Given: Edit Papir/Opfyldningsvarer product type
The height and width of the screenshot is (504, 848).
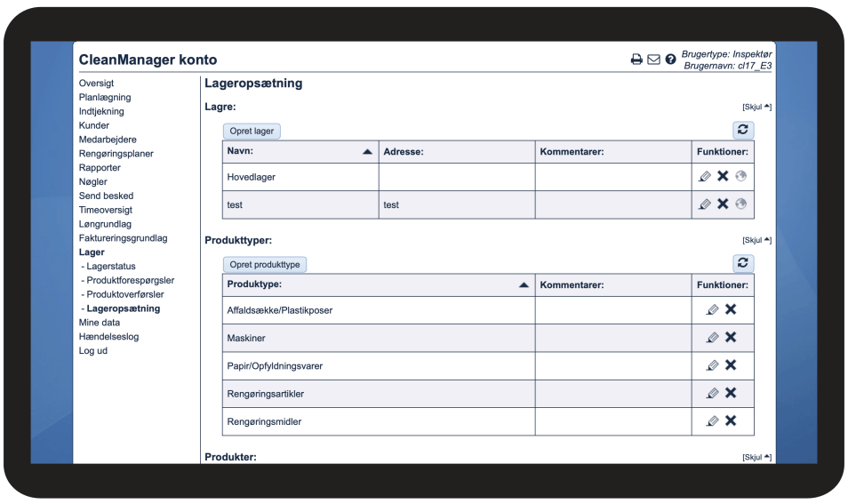Looking at the screenshot, I should pos(713,365).
